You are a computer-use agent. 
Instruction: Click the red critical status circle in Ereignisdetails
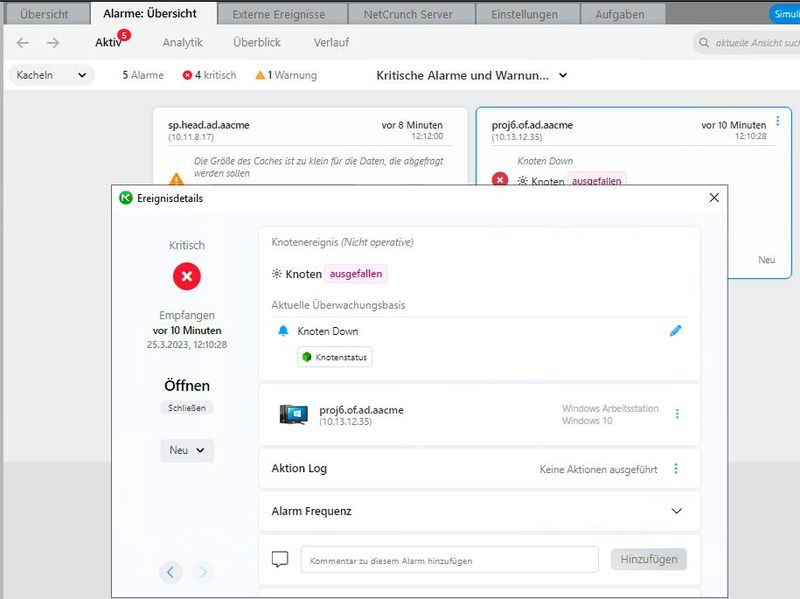(188, 278)
